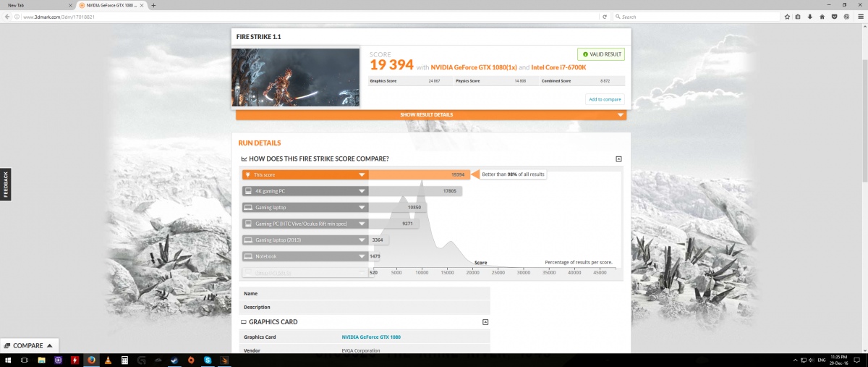Open the This score dropdown arrow
Viewport: 868px width, 367px height.
pyautogui.click(x=362, y=174)
